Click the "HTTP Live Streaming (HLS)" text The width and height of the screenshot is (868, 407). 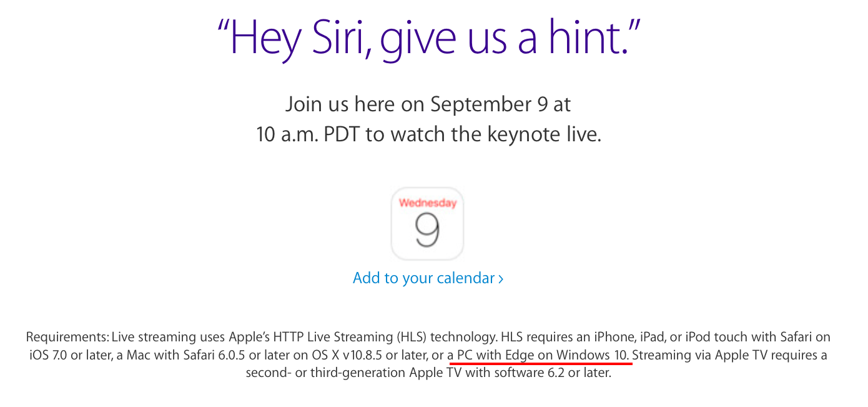coord(362,338)
